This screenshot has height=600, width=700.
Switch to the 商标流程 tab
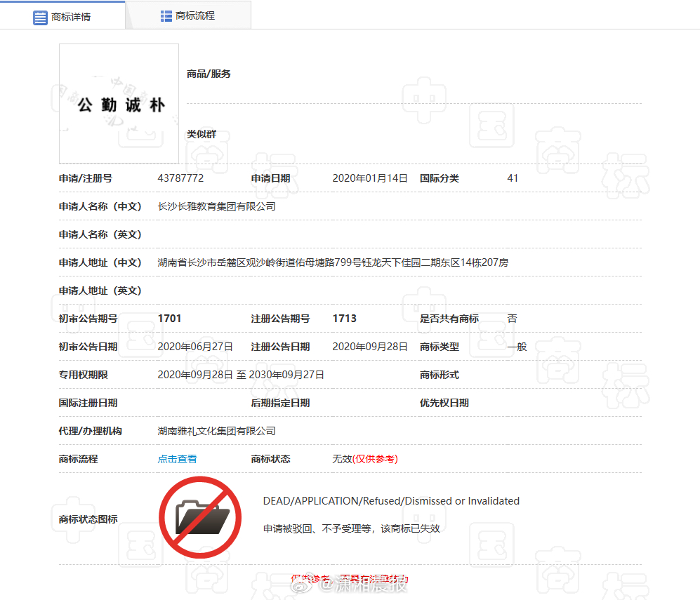188,15
